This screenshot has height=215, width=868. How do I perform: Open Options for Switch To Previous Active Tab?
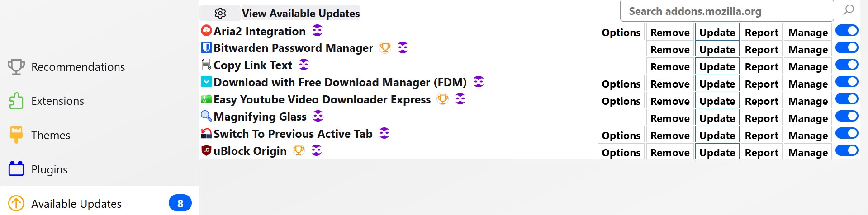click(621, 136)
